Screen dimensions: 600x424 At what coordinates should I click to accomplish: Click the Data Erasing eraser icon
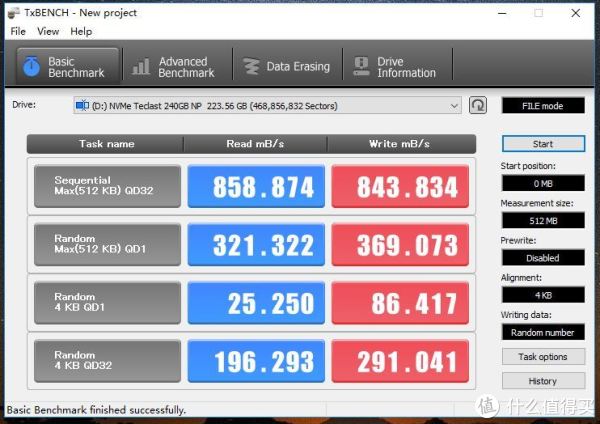click(251, 67)
